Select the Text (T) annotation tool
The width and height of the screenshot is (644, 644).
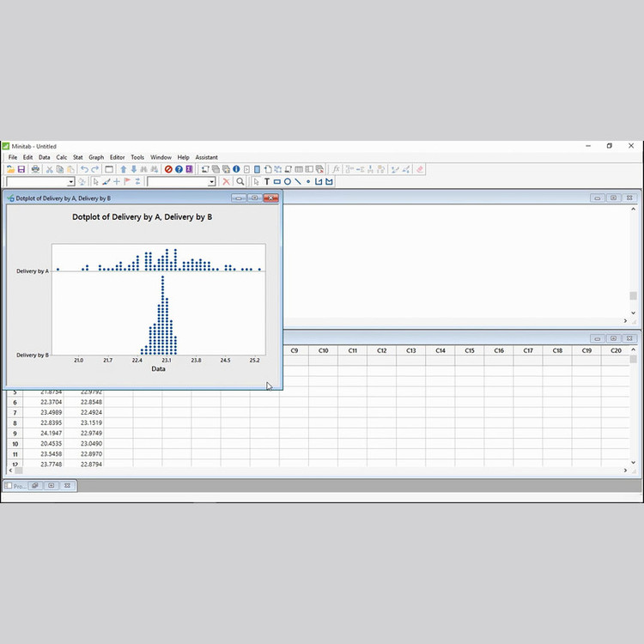[266, 182]
